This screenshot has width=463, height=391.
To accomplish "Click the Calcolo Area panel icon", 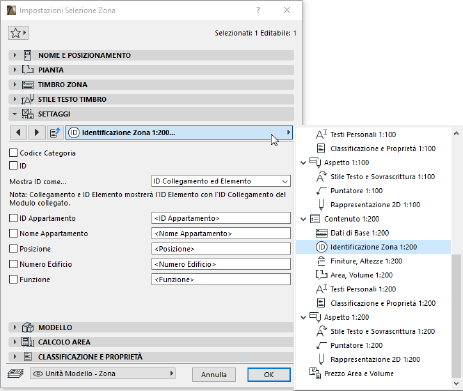I will [x=28, y=342].
